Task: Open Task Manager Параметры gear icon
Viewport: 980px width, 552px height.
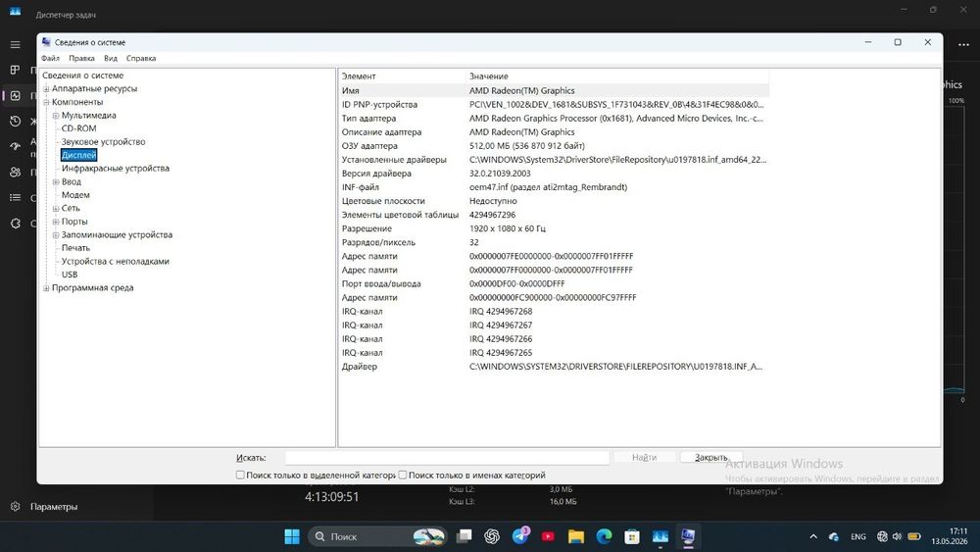Action: click(x=15, y=506)
